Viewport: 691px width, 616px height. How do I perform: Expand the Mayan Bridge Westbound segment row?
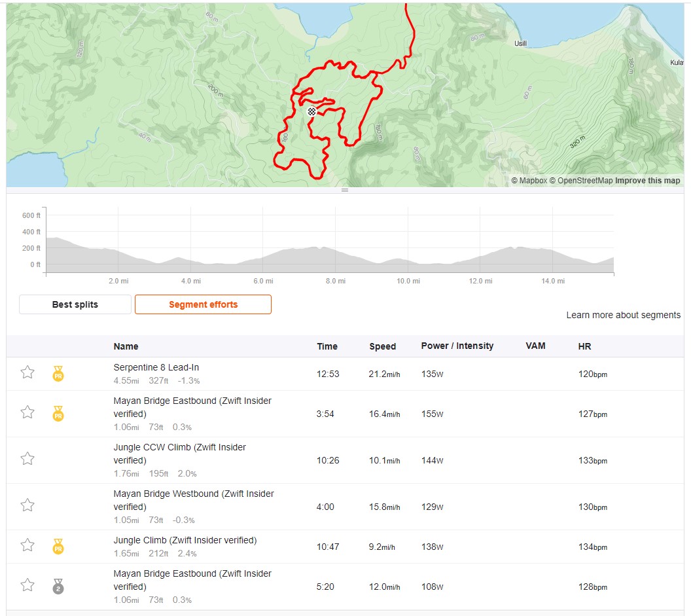[x=345, y=507]
